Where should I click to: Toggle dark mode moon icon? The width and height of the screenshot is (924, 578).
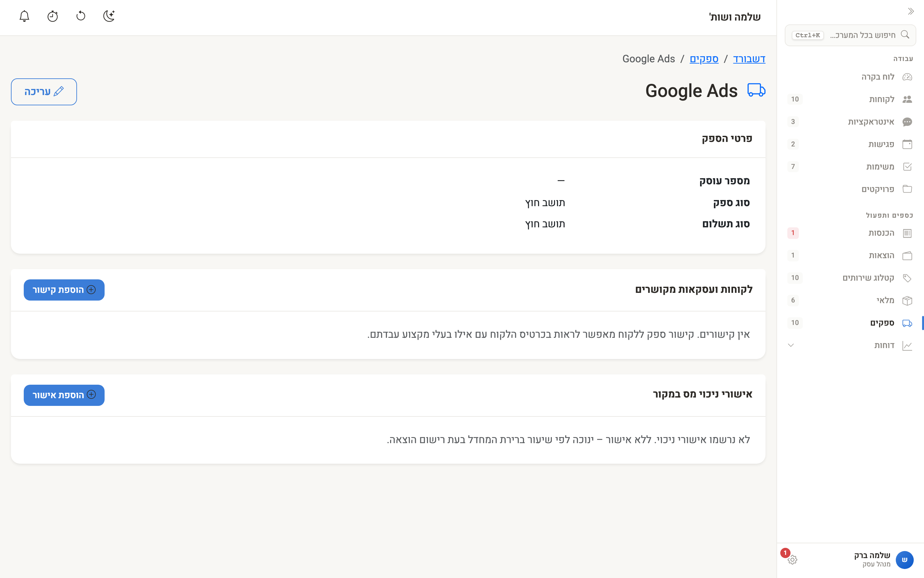(x=109, y=16)
